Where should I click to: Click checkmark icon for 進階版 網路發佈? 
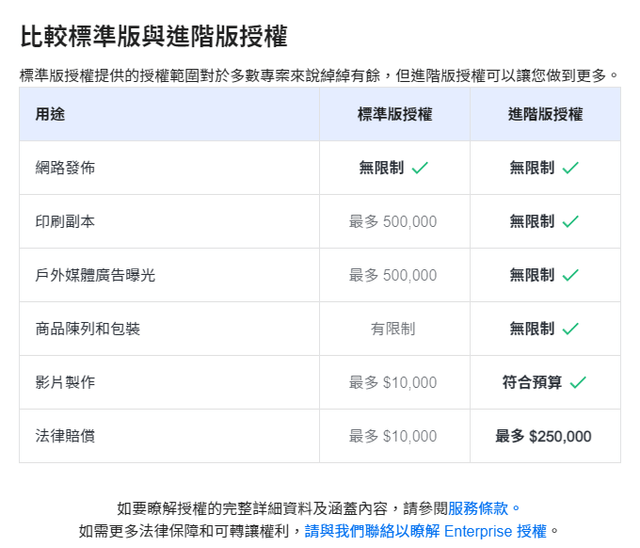(x=570, y=168)
